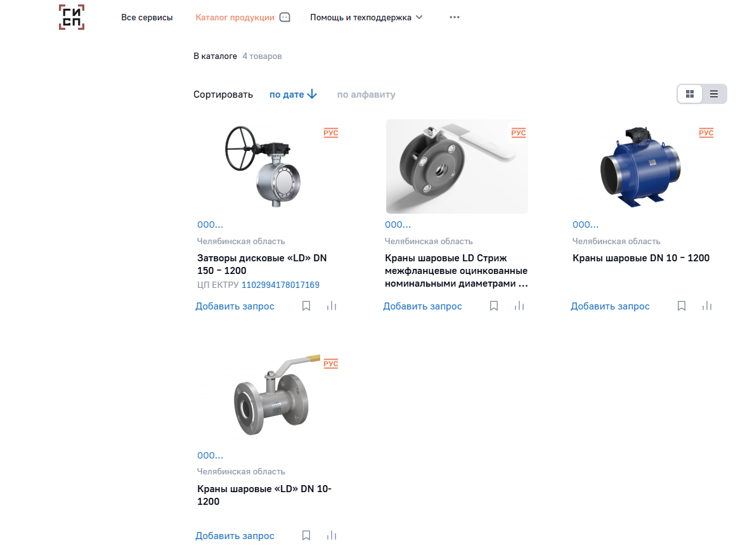
Task: Open the three-dot more menu
Action: pos(454,17)
